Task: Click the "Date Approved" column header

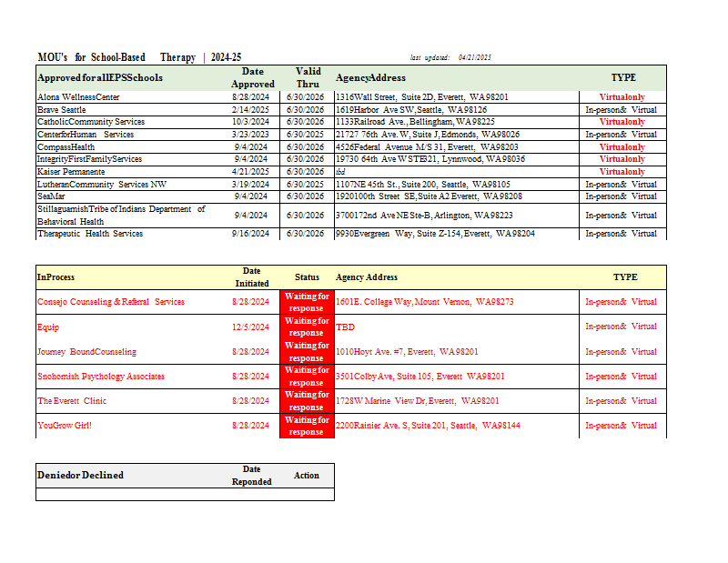Action: (253, 77)
